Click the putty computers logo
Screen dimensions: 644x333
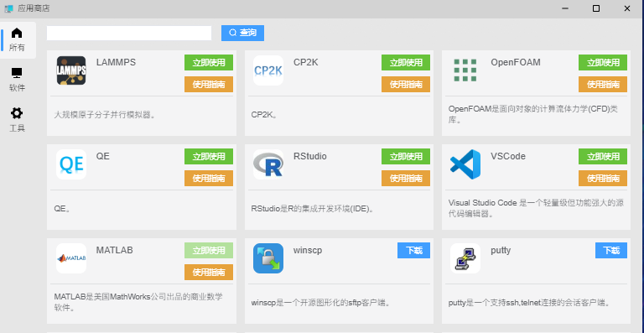[465, 258]
